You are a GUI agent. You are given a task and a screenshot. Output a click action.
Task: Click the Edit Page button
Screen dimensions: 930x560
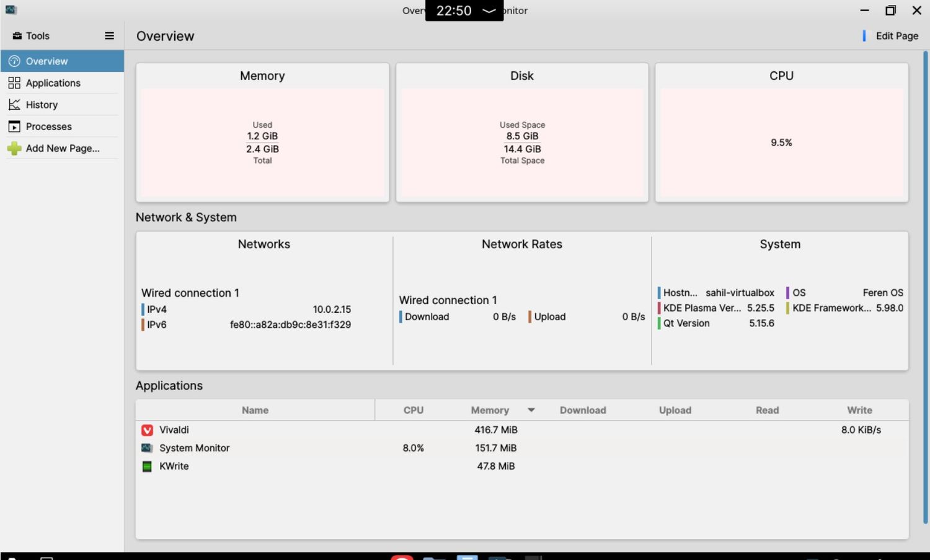891,36
